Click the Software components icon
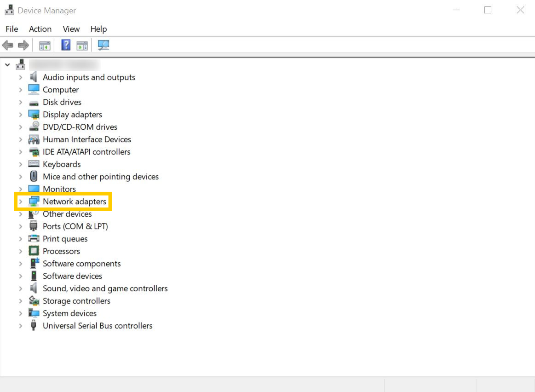This screenshot has height=392, width=535. [x=35, y=263]
